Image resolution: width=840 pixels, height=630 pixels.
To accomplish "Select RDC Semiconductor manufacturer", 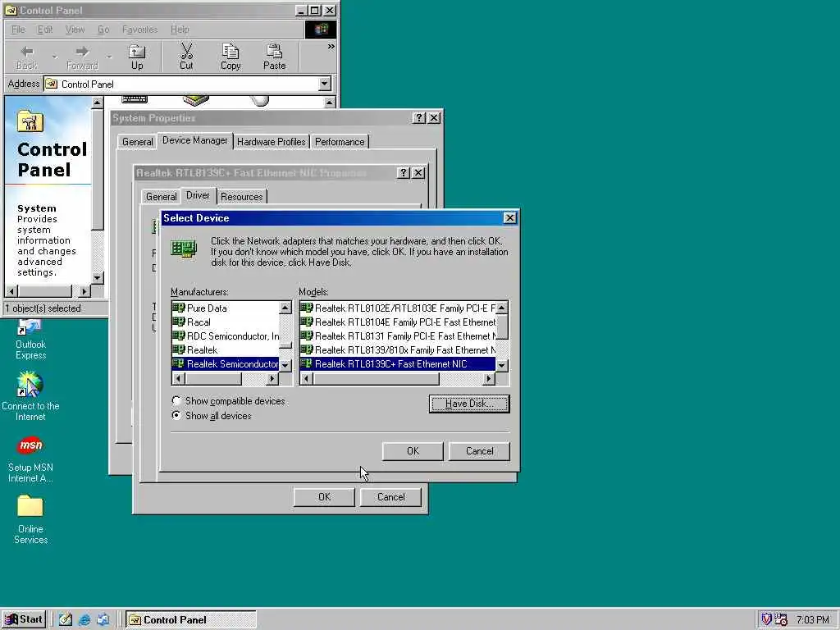I will (226, 336).
